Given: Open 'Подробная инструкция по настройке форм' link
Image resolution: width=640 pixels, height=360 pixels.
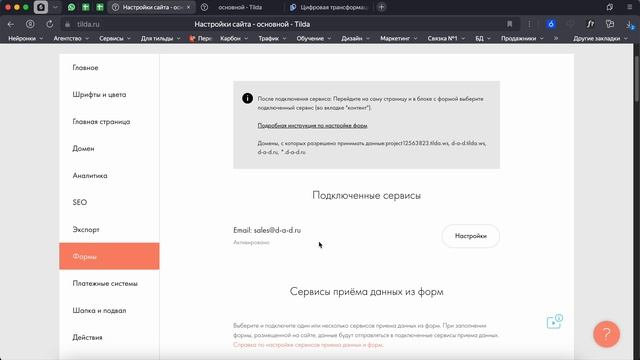Looking at the screenshot, I should point(312,126).
